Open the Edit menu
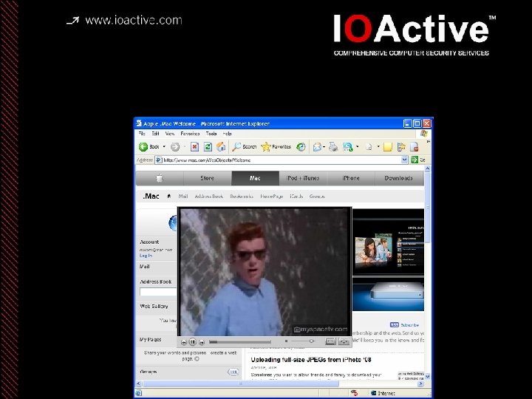 (155, 134)
